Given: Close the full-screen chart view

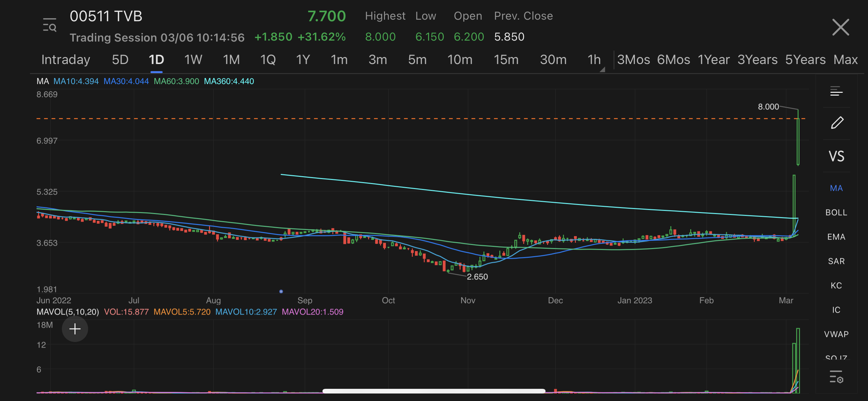Looking at the screenshot, I should click(841, 27).
